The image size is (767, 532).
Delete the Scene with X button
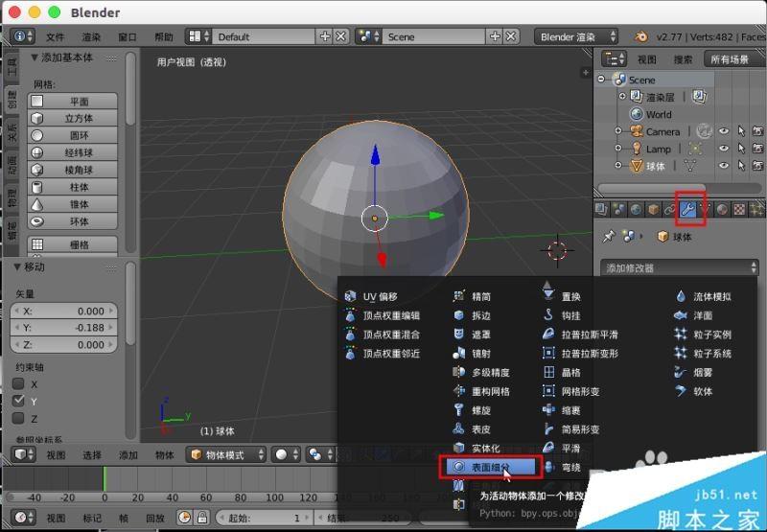pyautogui.click(x=511, y=36)
